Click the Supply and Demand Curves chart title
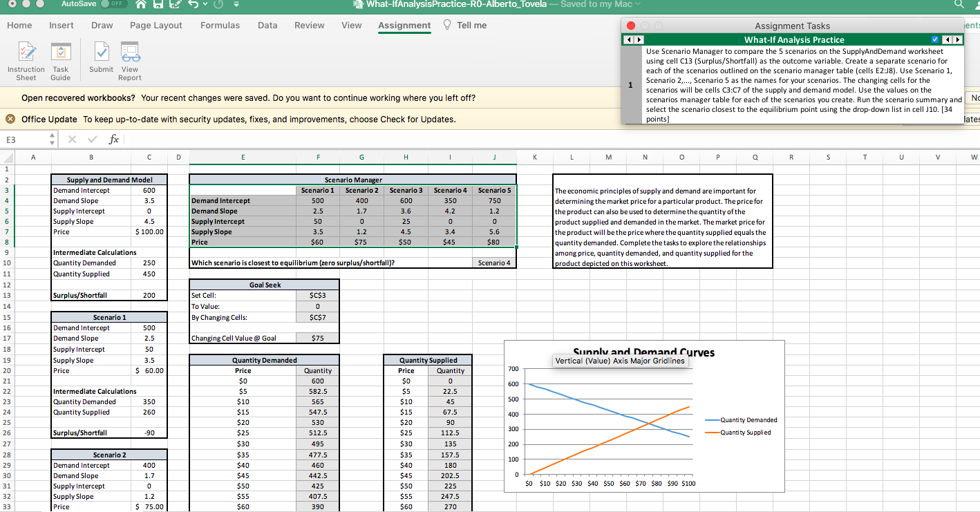 pyautogui.click(x=644, y=352)
